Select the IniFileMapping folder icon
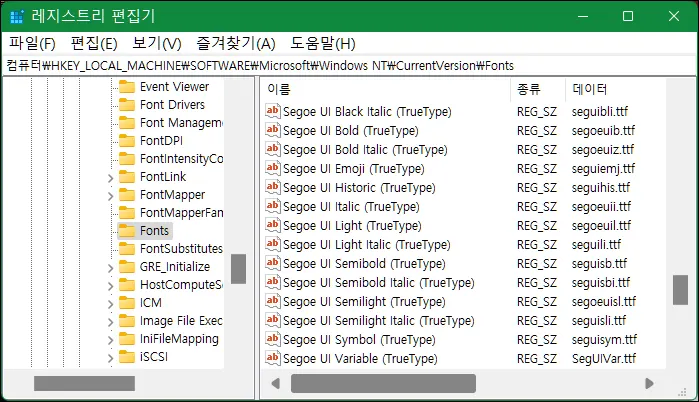 click(127, 339)
